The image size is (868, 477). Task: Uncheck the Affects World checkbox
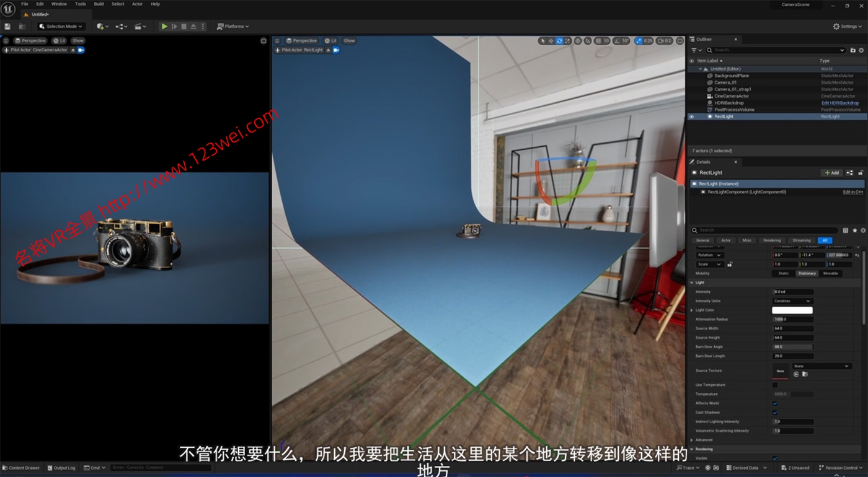tap(775, 403)
